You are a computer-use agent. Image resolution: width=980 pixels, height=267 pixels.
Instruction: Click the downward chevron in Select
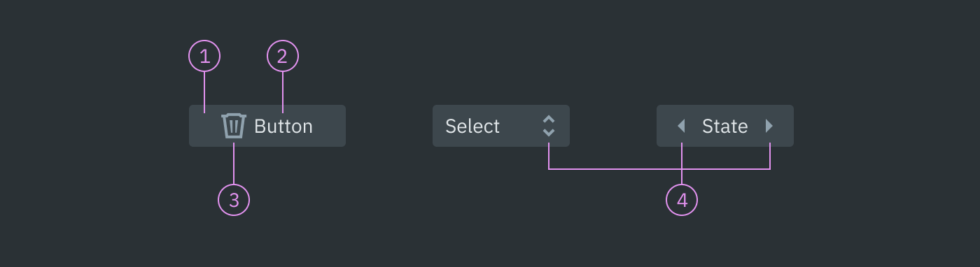(549, 132)
